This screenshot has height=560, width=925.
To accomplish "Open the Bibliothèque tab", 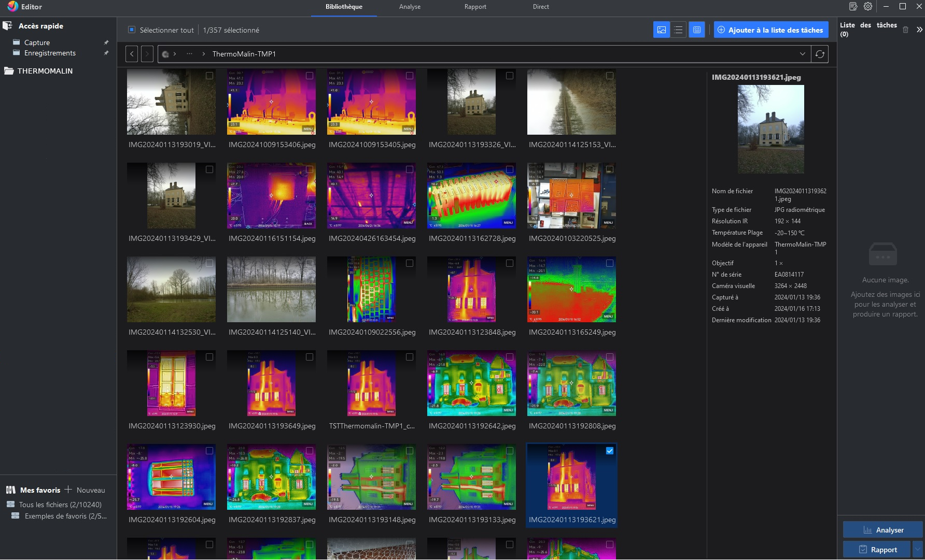I will coord(344,7).
